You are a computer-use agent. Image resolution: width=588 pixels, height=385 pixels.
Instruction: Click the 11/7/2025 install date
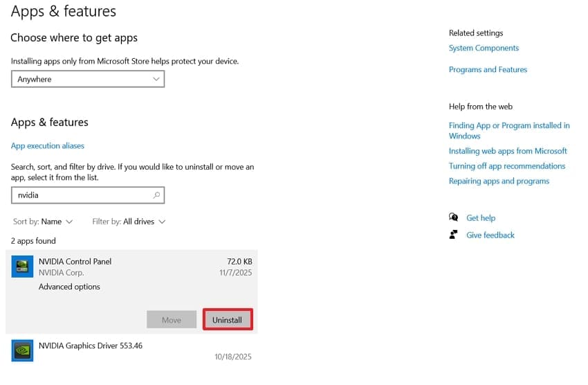[x=235, y=273]
